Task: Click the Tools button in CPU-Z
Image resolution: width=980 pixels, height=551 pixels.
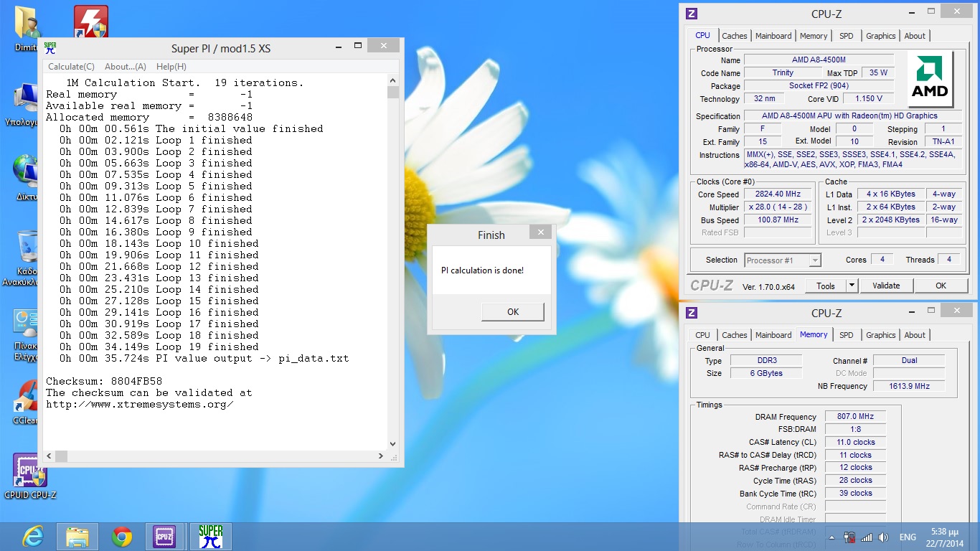Action: tap(826, 286)
